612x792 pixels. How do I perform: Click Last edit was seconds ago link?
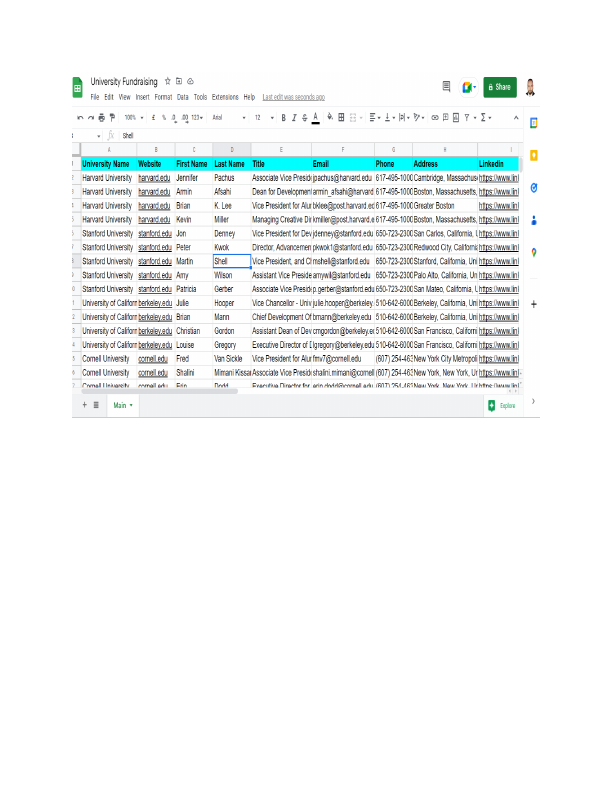click(293, 97)
